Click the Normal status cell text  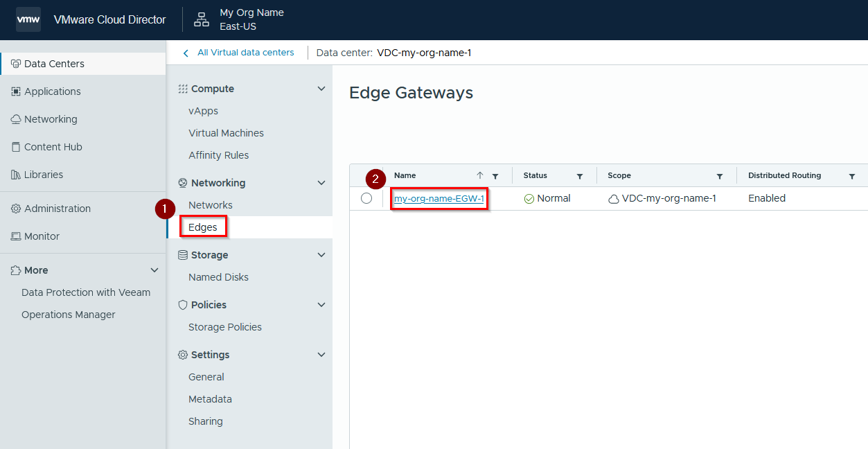coord(553,199)
